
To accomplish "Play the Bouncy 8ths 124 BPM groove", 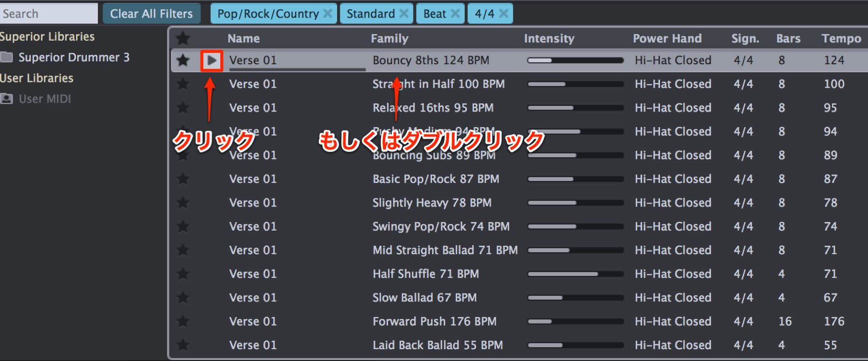I will 211,60.
